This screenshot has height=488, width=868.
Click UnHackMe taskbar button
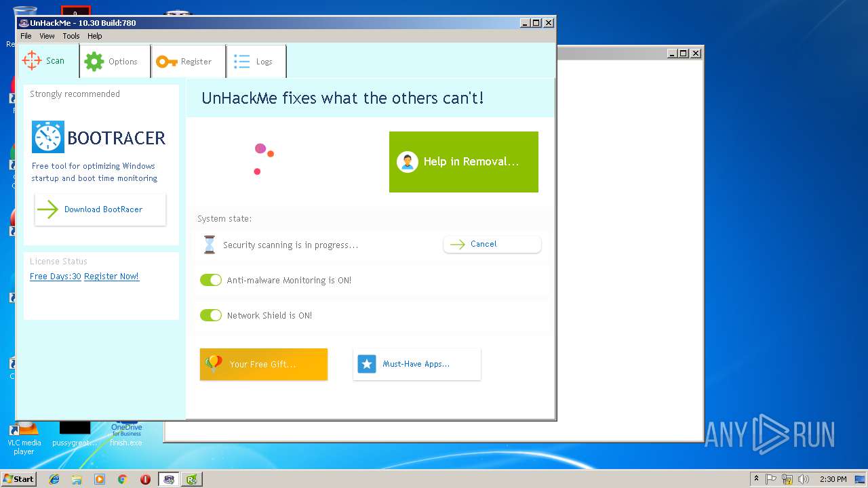click(x=169, y=479)
